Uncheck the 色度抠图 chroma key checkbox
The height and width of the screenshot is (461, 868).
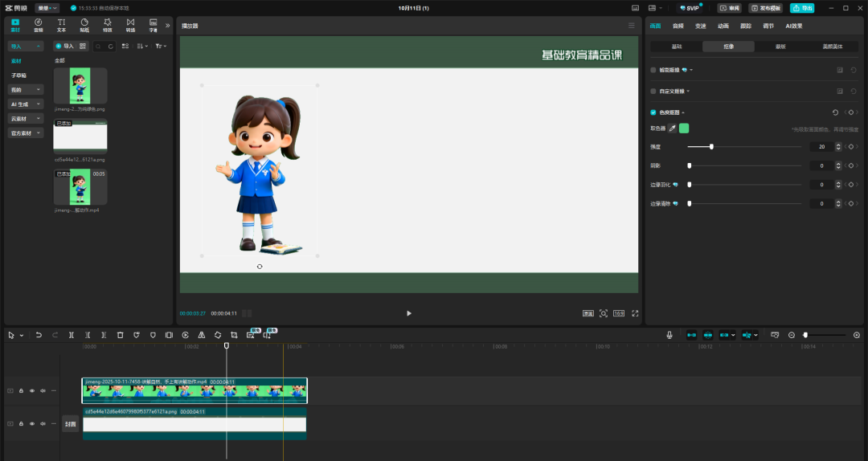[x=653, y=112]
